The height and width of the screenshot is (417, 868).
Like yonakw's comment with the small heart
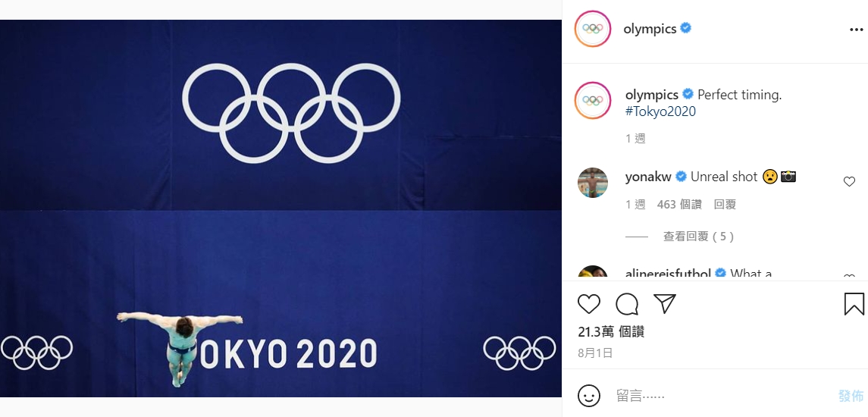coord(849,182)
